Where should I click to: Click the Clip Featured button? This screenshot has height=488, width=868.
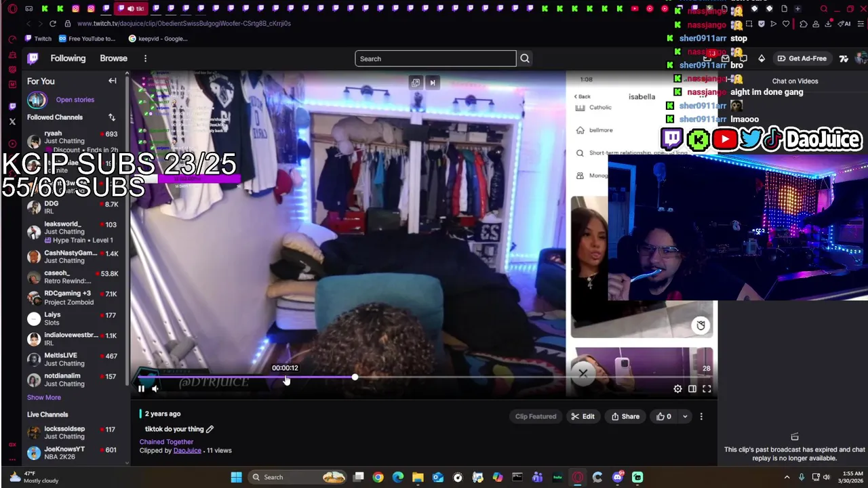(536, 416)
